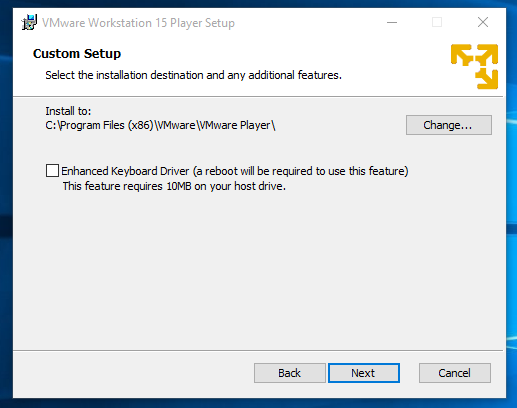Click the C:\Program Files (x86) install path
This screenshot has height=408, width=517.
(x=160, y=125)
